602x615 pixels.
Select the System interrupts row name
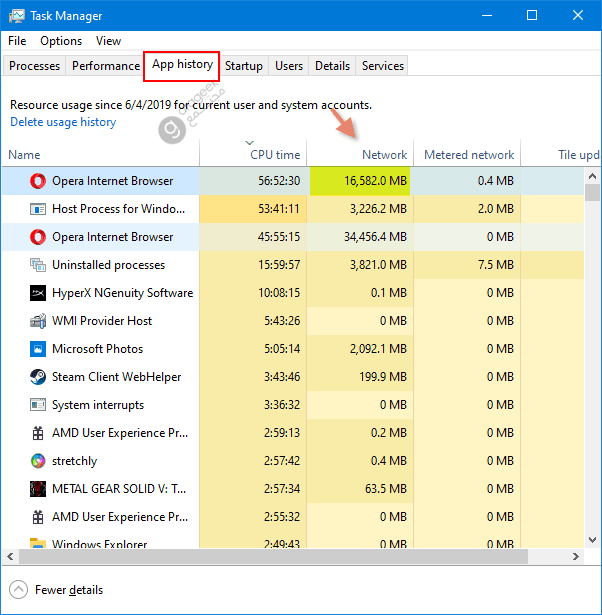(x=98, y=405)
